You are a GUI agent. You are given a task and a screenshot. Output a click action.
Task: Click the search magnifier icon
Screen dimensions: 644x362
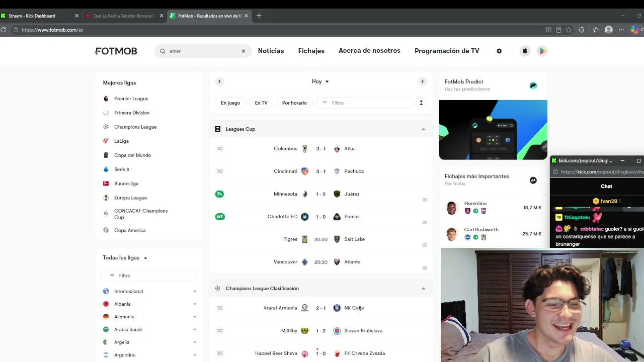[x=163, y=51]
